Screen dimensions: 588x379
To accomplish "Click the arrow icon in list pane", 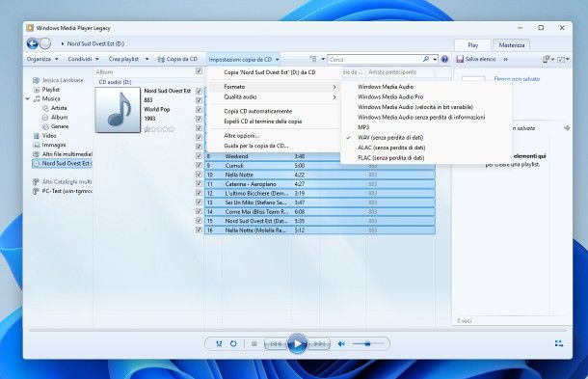I will coord(567,128).
